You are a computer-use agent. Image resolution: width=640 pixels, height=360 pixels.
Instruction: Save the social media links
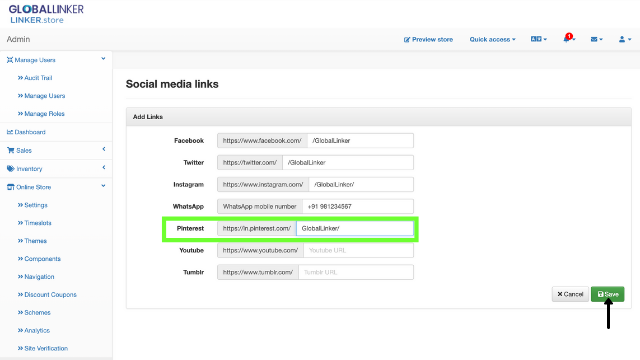point(607,294)
